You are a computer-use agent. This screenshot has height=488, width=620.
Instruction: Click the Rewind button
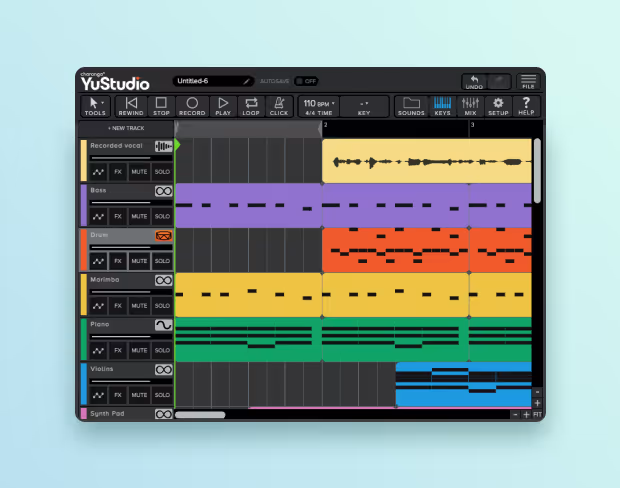[131, 106]
